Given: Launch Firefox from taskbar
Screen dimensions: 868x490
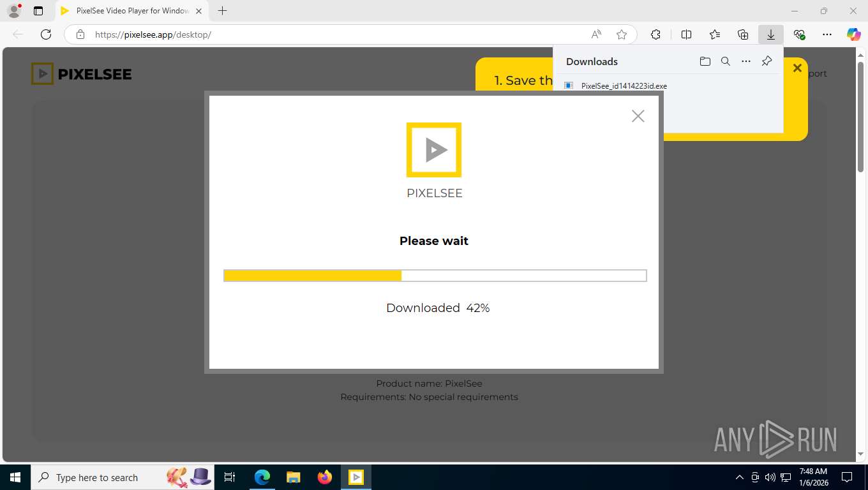Looking at the screenshot, I should pos(325,477).
